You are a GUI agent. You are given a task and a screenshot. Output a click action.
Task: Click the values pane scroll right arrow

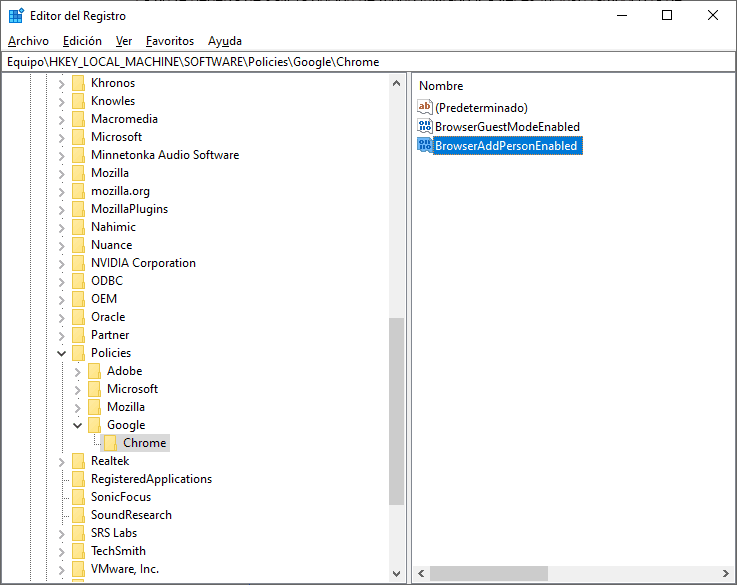(726, 573)
